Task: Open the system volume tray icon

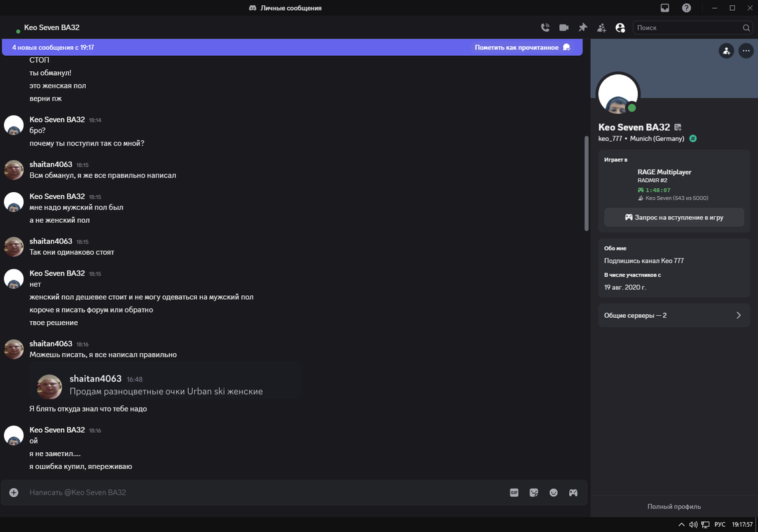Action: pyautogui.click(x=694, y=524)
